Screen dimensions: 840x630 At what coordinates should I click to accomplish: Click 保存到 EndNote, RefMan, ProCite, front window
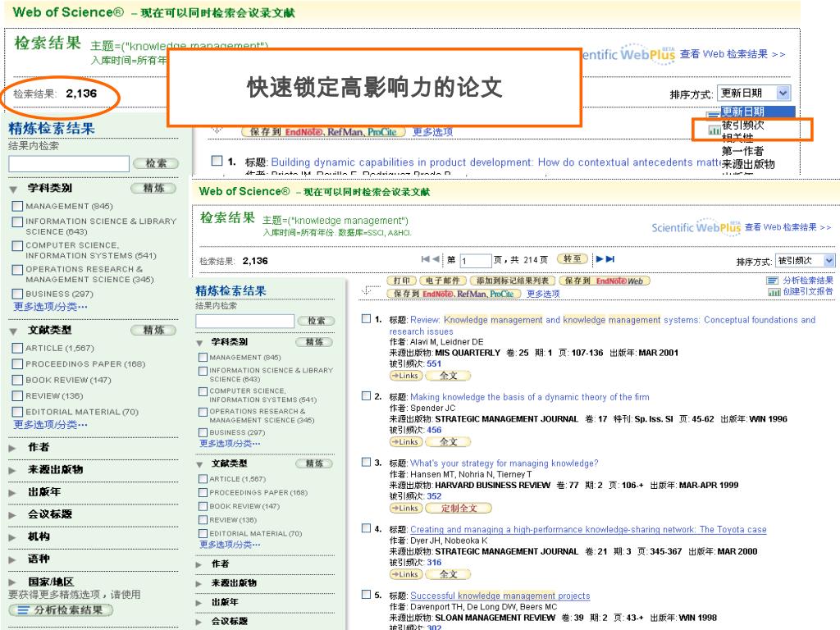click(454, 294)
